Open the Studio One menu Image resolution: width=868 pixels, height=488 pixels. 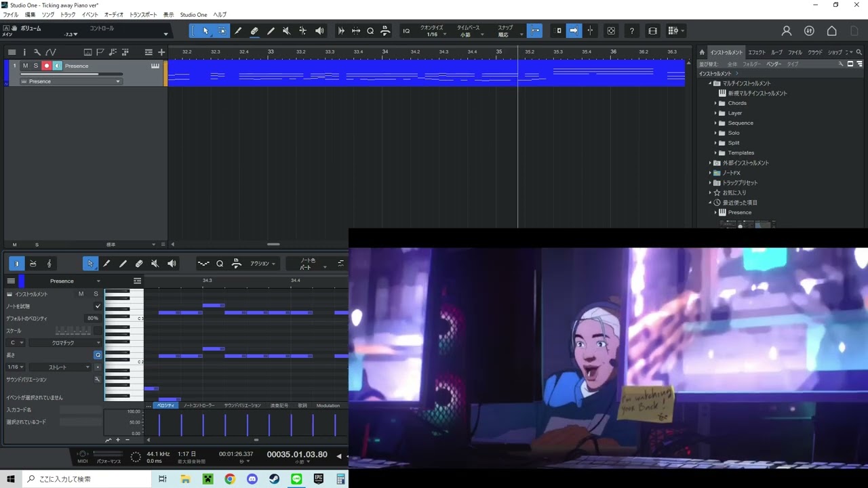click(x=194, y=14)
